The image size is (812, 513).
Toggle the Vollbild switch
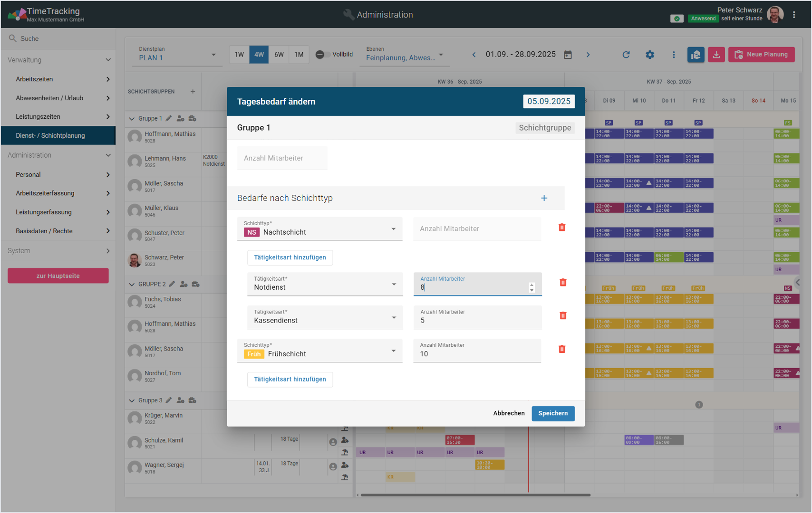pyautogui.click(x=321, y=55)
